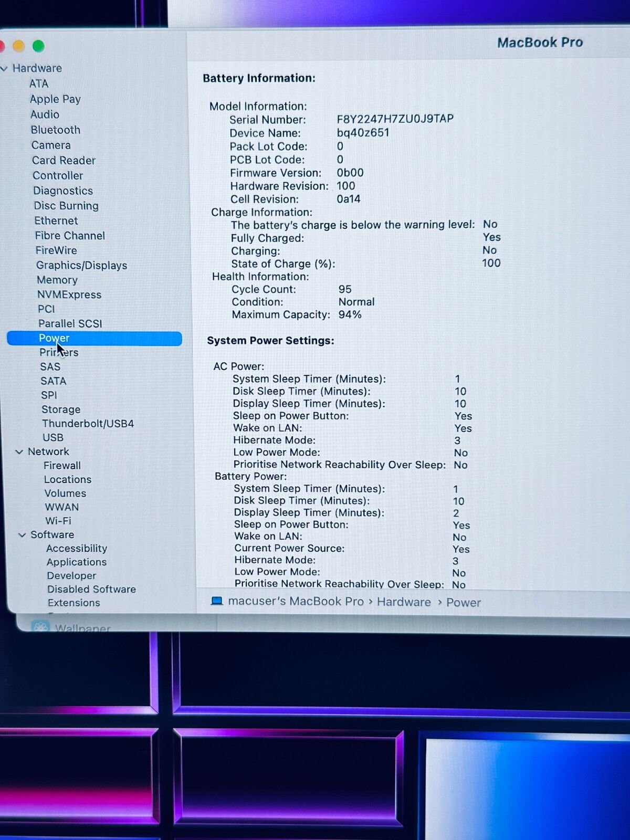Select Graphics/Displays in the sidebar
This screenshot has width=630, height=840.
click(x=81, y=265)
